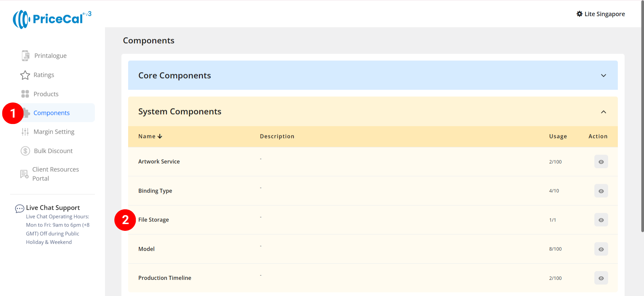
Task: Click the Bulk Discount dollar icon
Action: coord(25,151)
